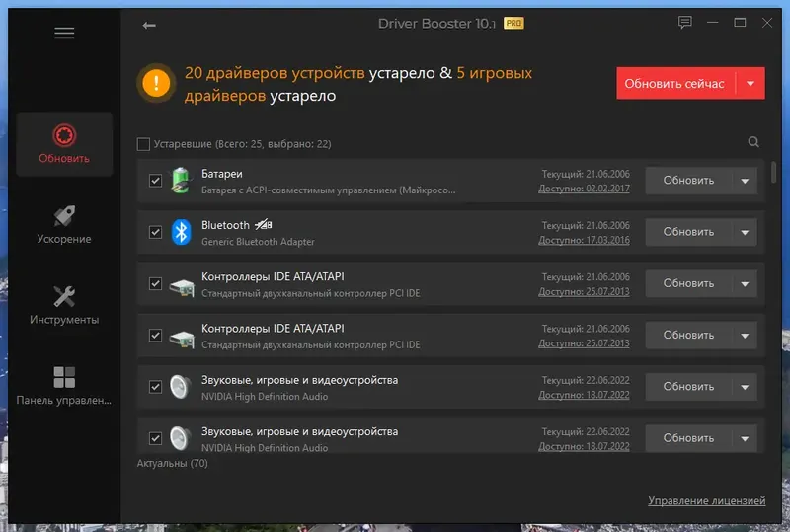Update the Bluetooth driver
Viewport: 790px width, 532px height.
tap(688, 232)
